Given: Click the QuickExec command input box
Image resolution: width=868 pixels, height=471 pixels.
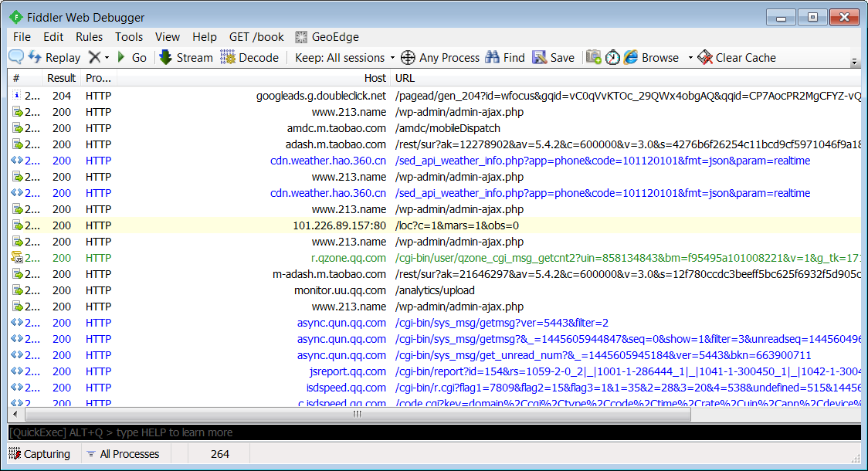Looking at the screenshot, I should 435,432.
